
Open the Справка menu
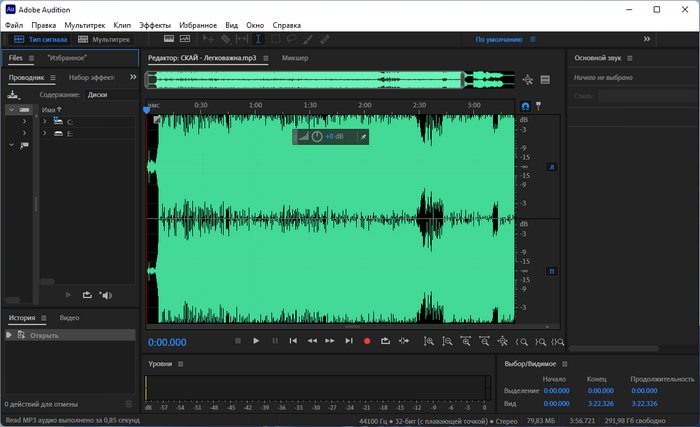click(x=287, y=25)
